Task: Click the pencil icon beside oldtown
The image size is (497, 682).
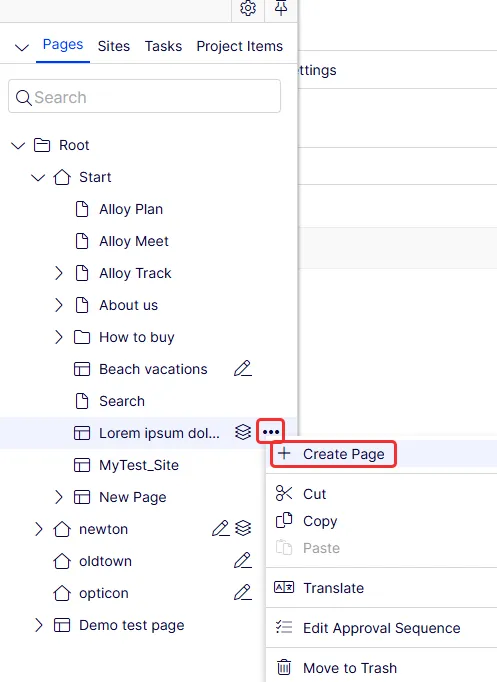Action: pos(243,560)
